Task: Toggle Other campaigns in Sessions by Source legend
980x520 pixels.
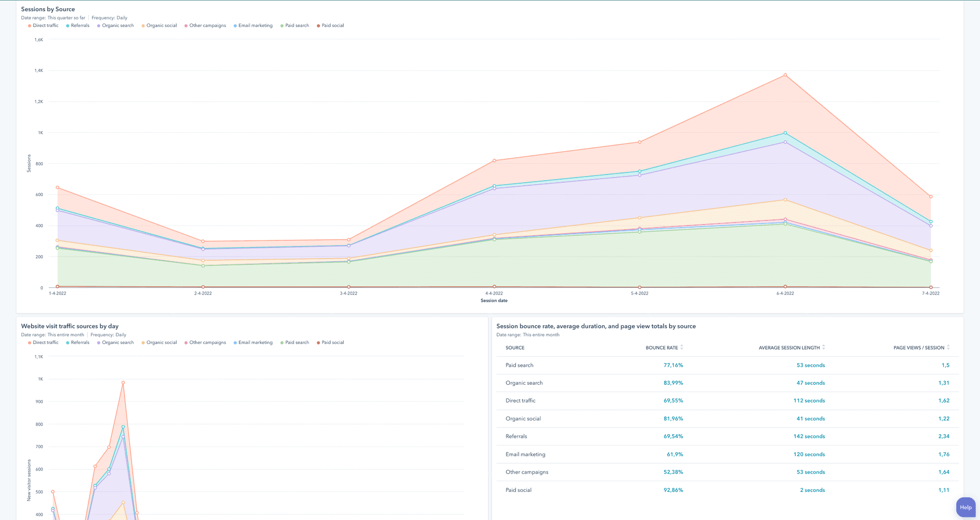Action: point(205,26)
